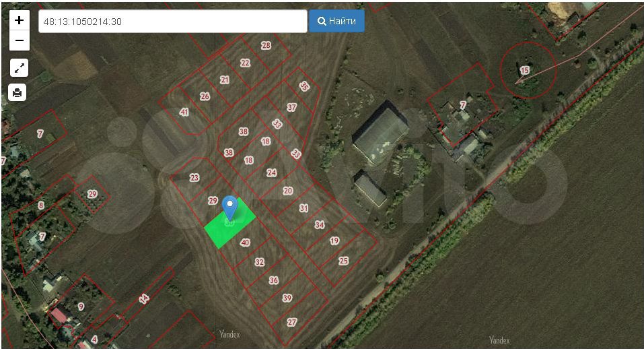Viewport: 644px width, 349px height.
Task: Click the blue location pin marker
Action: point(229,208)
